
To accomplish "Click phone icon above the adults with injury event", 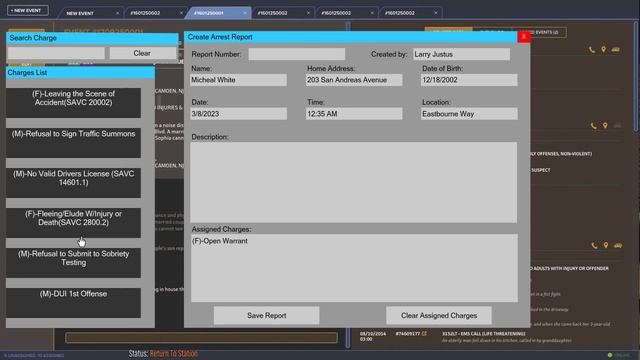I will [x=594, y=246].
